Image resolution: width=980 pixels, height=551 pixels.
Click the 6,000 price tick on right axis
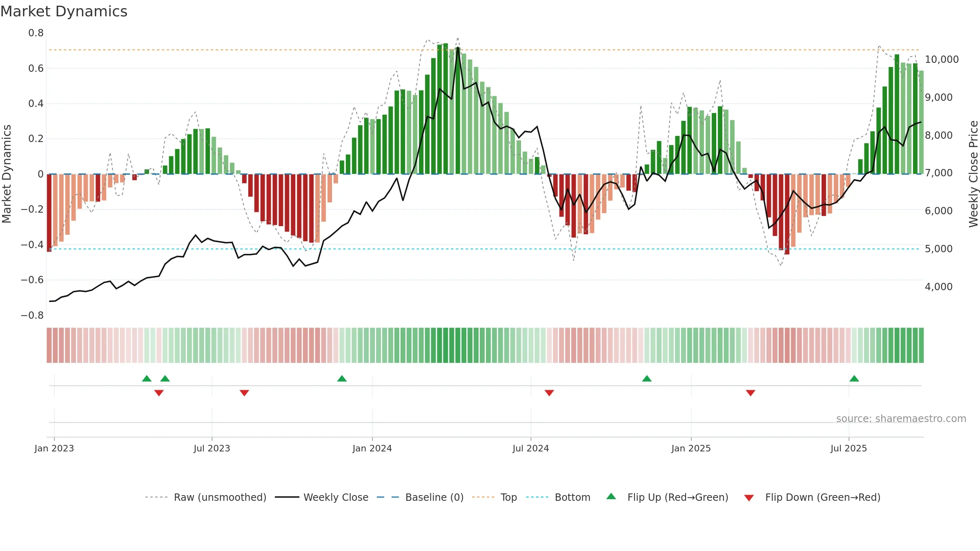pos(939,211)
